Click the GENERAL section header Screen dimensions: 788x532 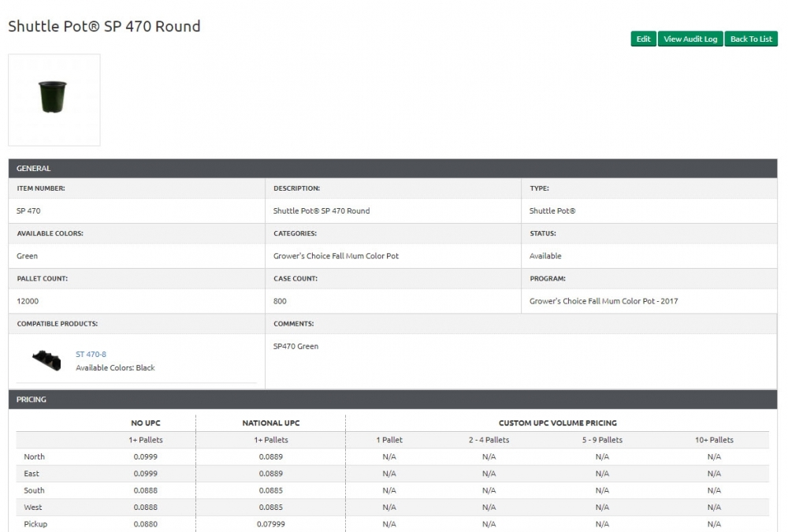(393, 169)
